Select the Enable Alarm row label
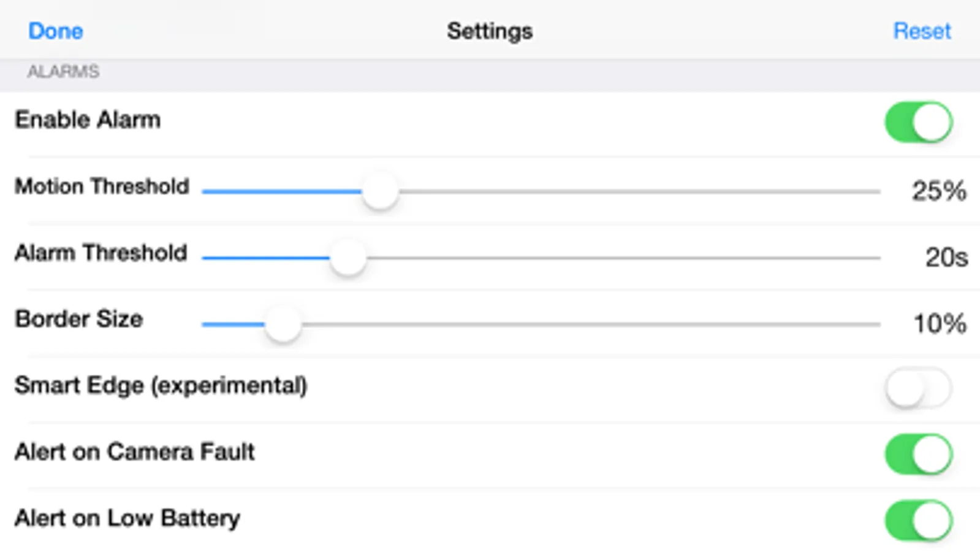This screenshot has width=980, height=552. pos(88,120)
